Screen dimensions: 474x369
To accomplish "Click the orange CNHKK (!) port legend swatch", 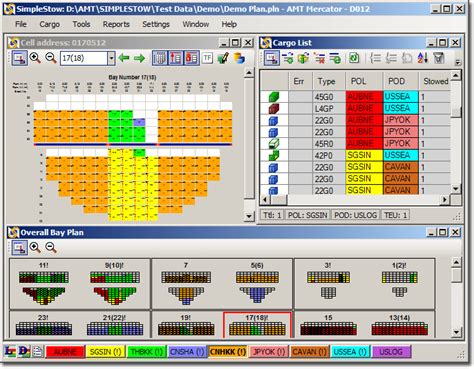I will [228, 352].
